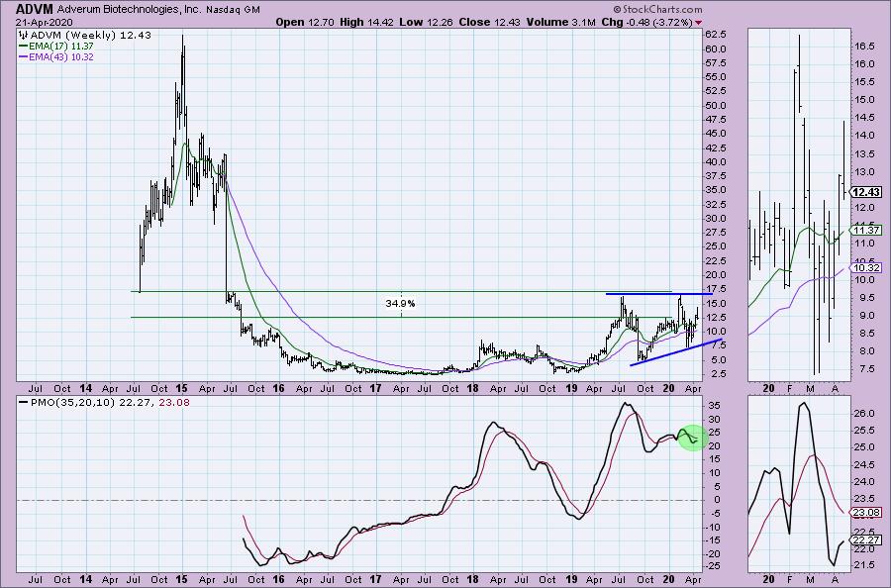Image resolution: width=891 pixels, height=588 pixels.
Task: Click the green EMA(17) legend line marker
Action: click(x=24, y=46)
